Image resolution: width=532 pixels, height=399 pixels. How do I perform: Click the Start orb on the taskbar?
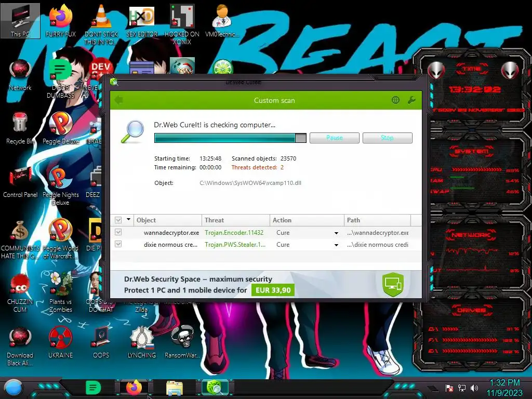[13, 388]
